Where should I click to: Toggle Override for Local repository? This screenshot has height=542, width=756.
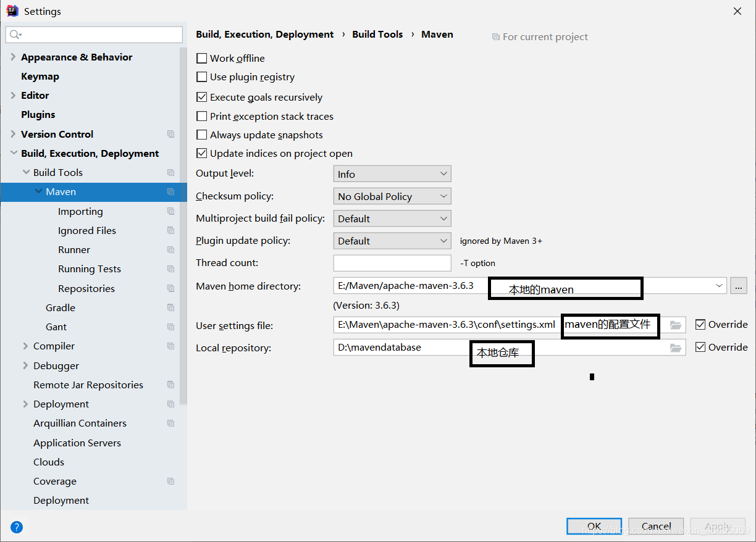coord(700,347)
